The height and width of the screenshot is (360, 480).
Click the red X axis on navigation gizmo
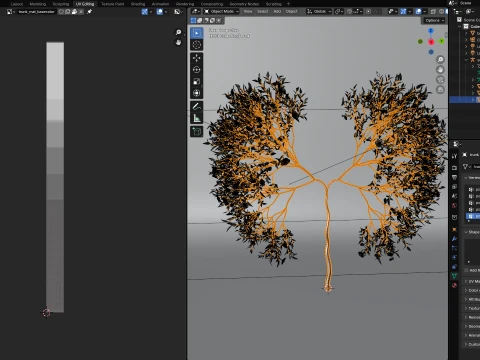point(431,42)
